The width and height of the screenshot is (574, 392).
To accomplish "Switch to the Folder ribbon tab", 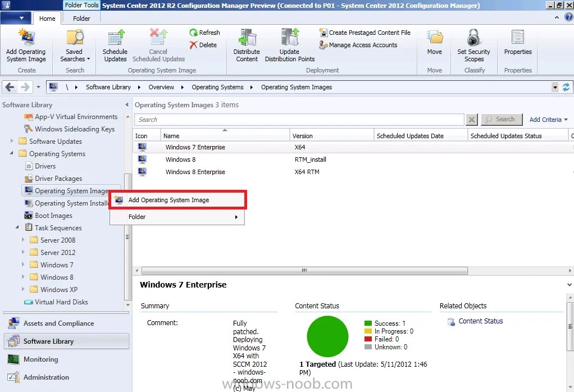I will click(x=81, y=18).
